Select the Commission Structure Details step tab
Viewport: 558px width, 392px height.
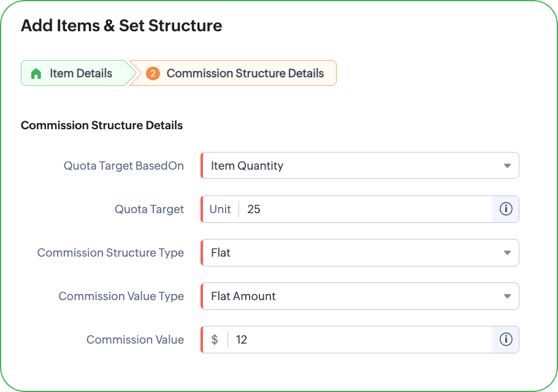233,73
